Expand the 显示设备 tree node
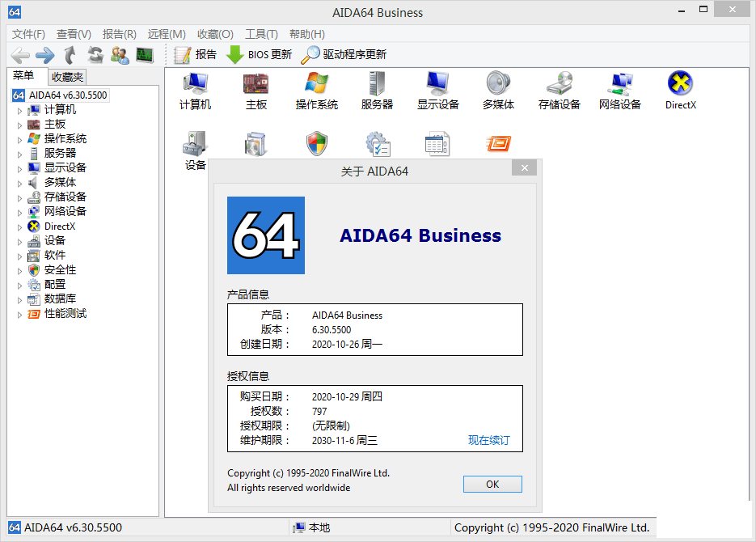The width and height of the screenshot is (756, 542). point(19,169)
